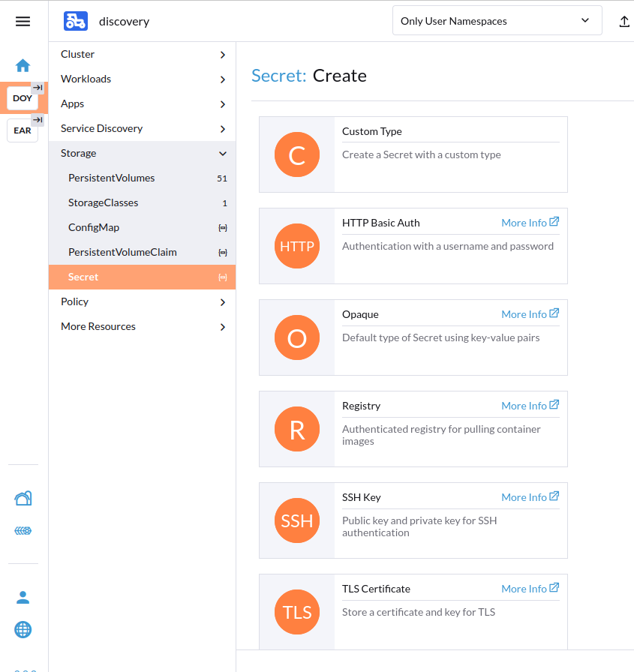This screenshot has height=672, width=634.
Task: Open More Info link for Opaque
Action: tap(530, 314)
